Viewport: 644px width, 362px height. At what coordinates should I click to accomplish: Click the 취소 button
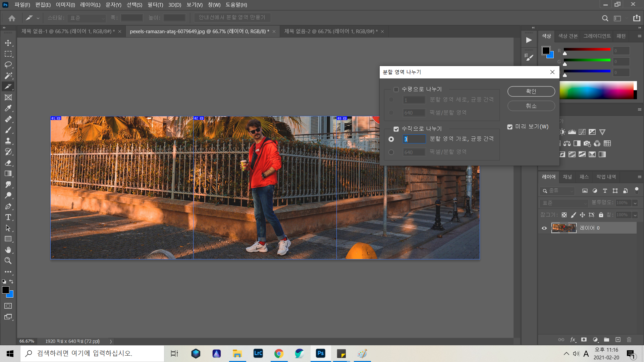(531, 106)
